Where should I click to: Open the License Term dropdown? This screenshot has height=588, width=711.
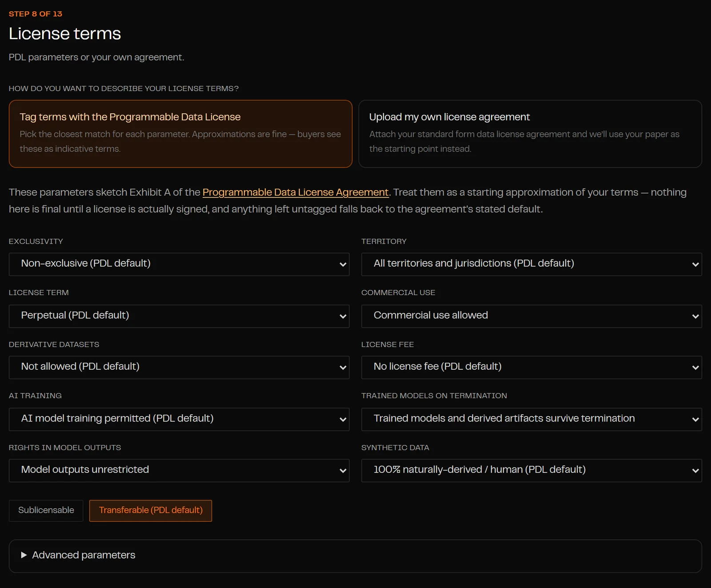point(179,316)
